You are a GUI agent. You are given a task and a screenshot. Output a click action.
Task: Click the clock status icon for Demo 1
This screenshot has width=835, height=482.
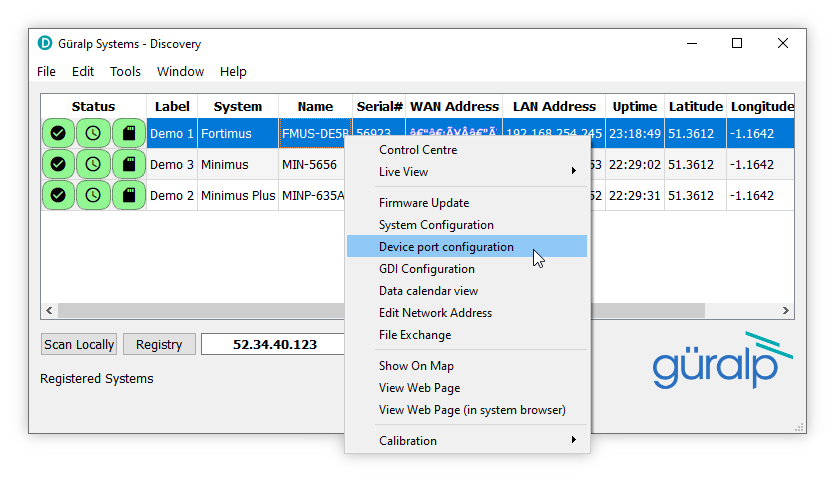click(93, 133)
